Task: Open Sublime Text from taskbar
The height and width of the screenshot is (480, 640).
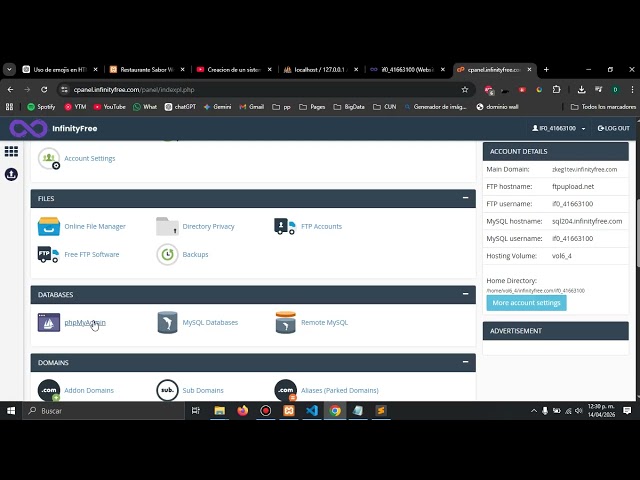Action: click(x=381, y=411)
